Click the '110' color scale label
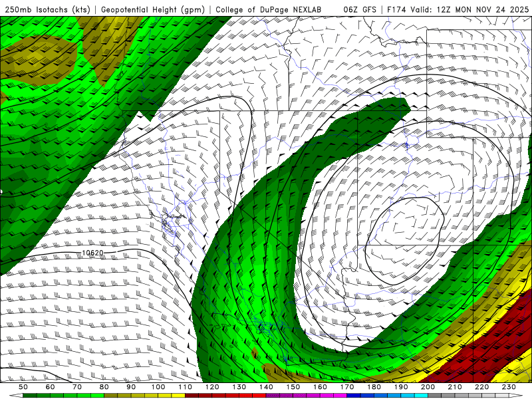Image resolution: width=532 pixels, height=399 pixels. tap(185, 387)
